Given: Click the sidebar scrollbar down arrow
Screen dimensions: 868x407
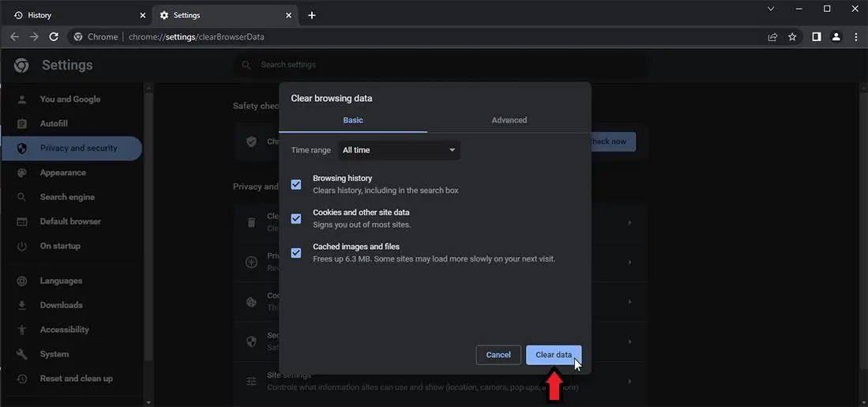Looking at the screenshot, I should click(148, 402).
